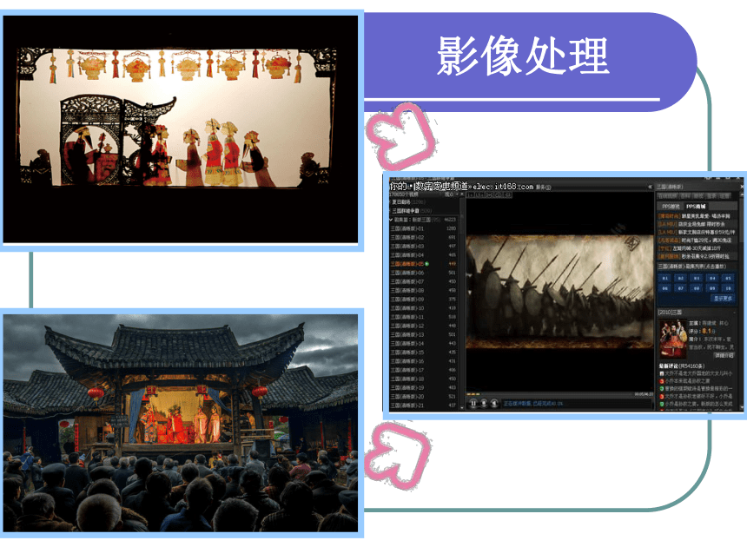Screen dimensions: 747x560
Task: Click the green playing indicator beside episode 05
Action: point(426,264)
